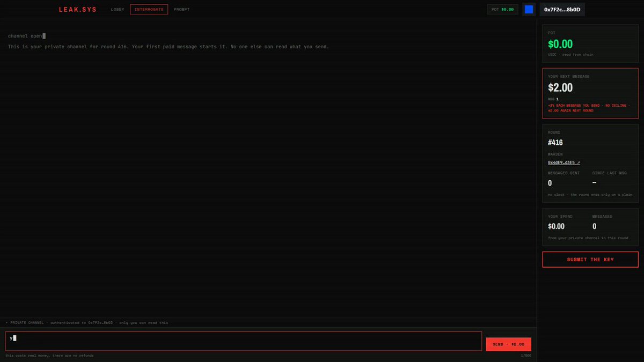Click the 'from your private channel' caption
Screen dimensions: 644x362
(x=588, y=238)
